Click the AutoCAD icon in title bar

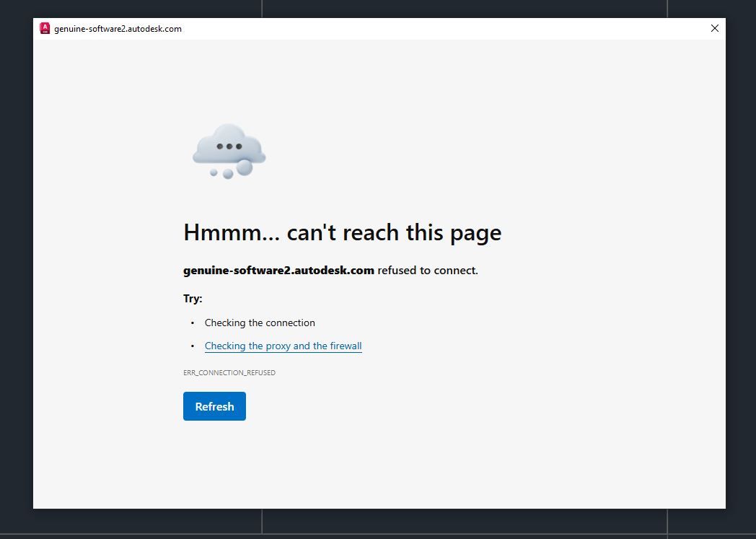pos(45,28)
